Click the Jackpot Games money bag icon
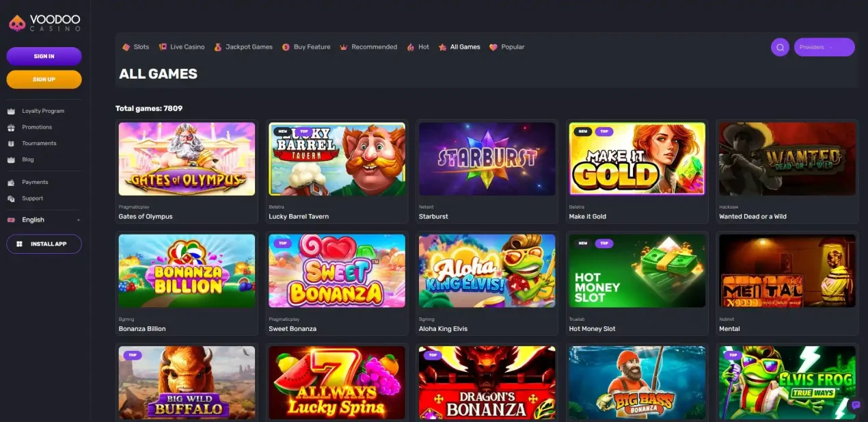This screenshot has width=868, height=422. click(x=218, y=47)
